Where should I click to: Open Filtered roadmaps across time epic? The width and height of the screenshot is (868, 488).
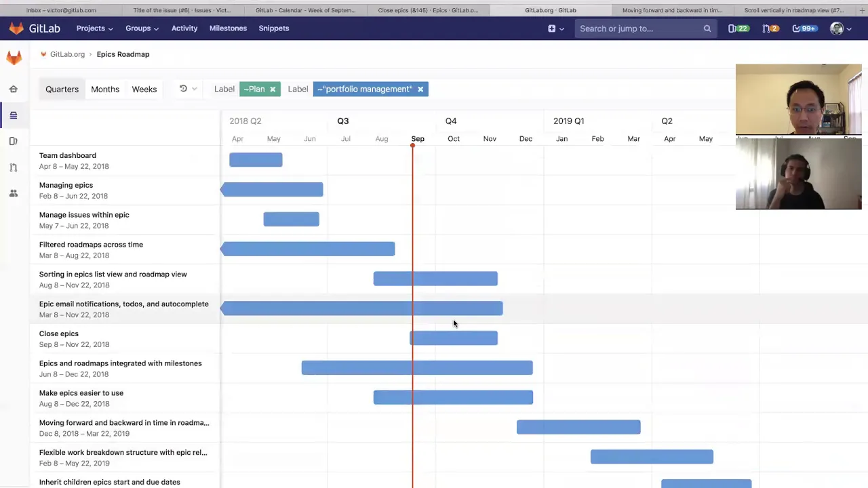[91, 245]
